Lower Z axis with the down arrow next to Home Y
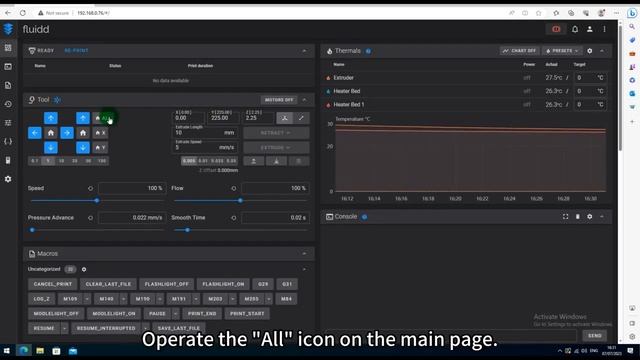 [83, 147]
